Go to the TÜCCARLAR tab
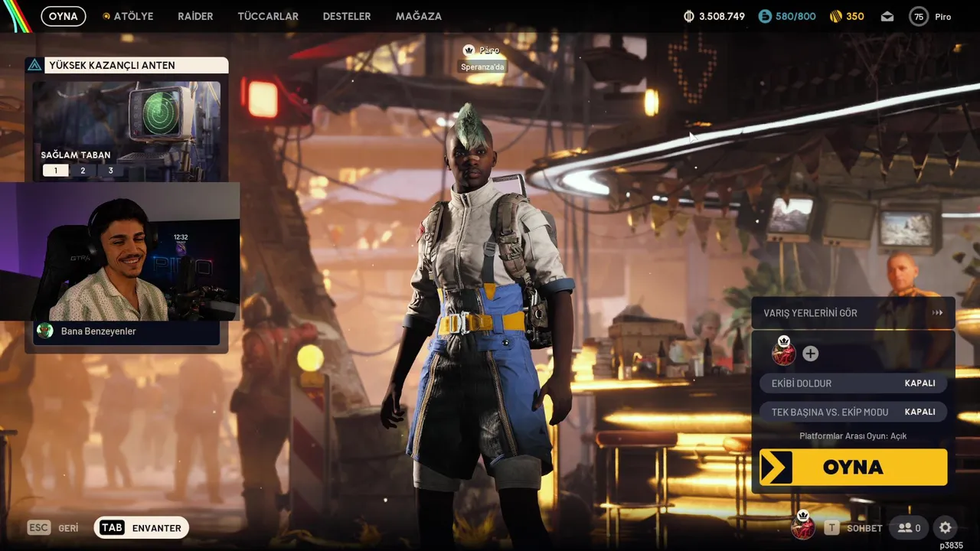Viewport: 980px width, 551px height. pyautogui.click(x=268, y=16)
